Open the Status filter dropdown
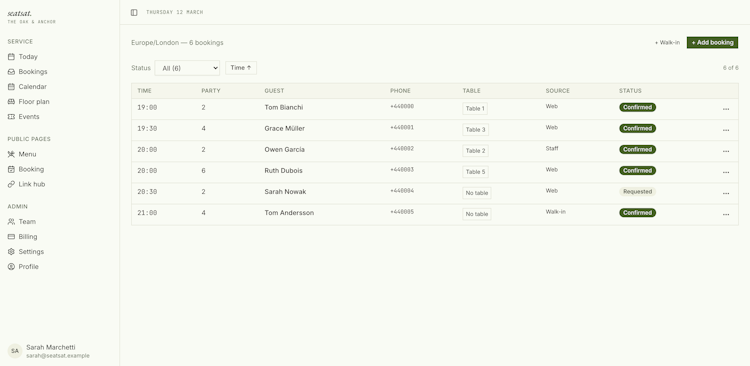 point(187,68)
